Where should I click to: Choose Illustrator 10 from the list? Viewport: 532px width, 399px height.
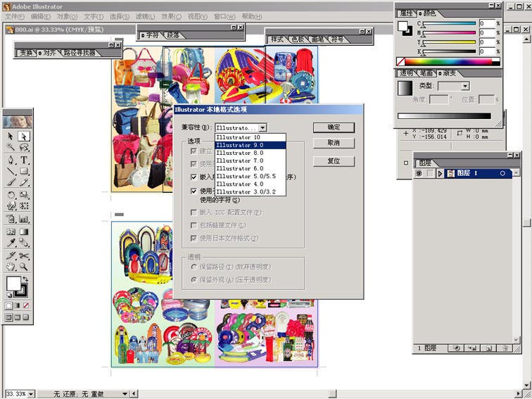[x=251, y=137]
